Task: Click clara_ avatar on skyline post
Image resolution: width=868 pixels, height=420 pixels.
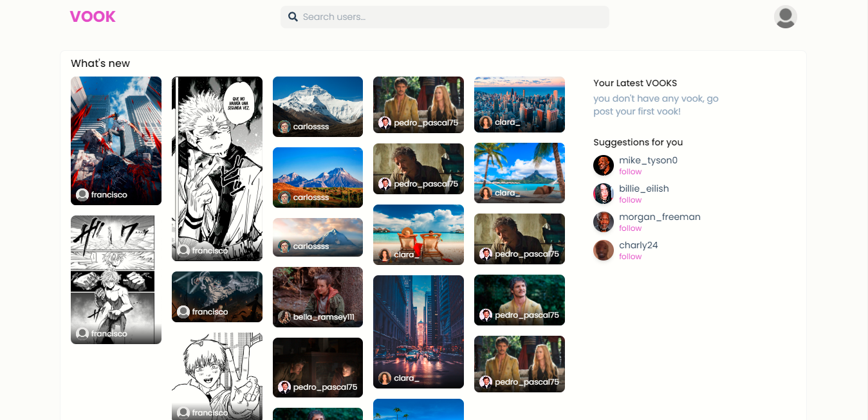Action: click(x=486, y=122)
